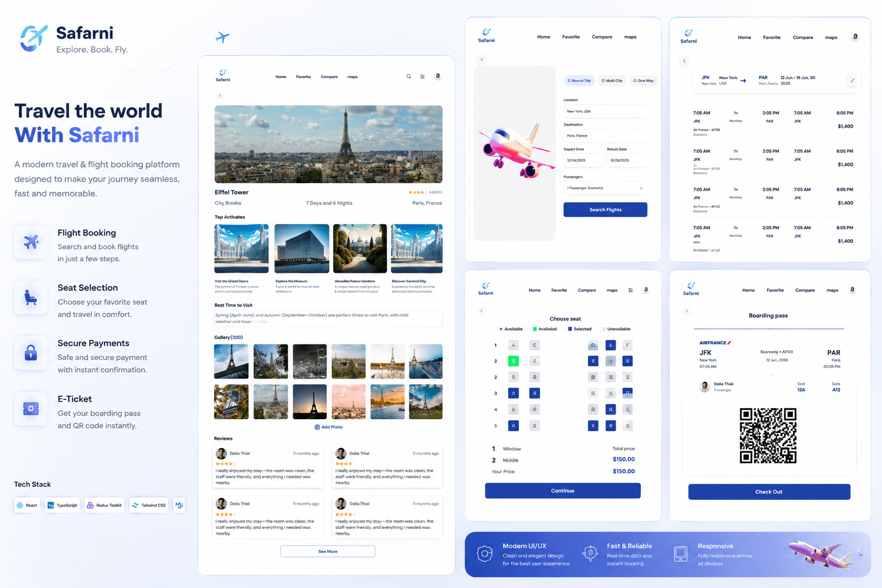Go back using arrow on flight results page

[684, 61]
